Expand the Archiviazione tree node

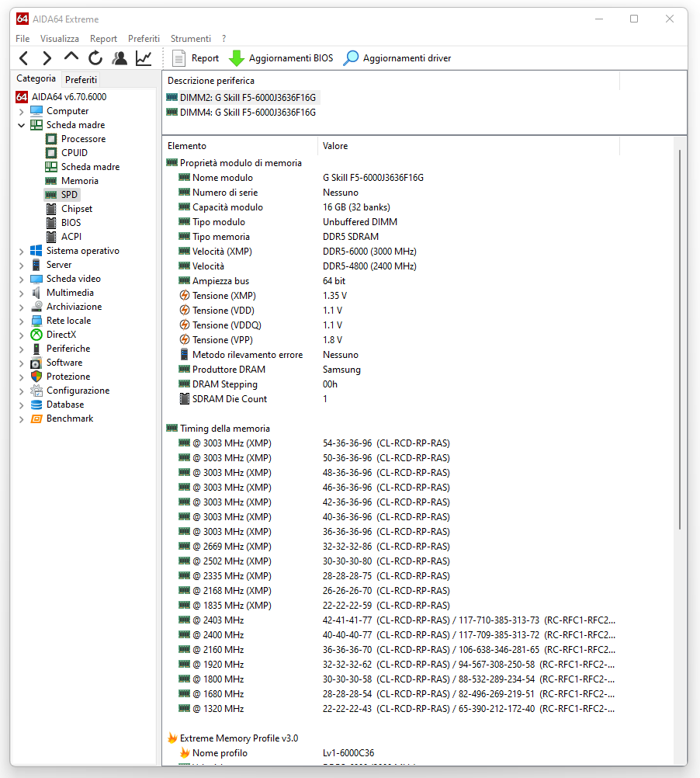pos(21,307)
